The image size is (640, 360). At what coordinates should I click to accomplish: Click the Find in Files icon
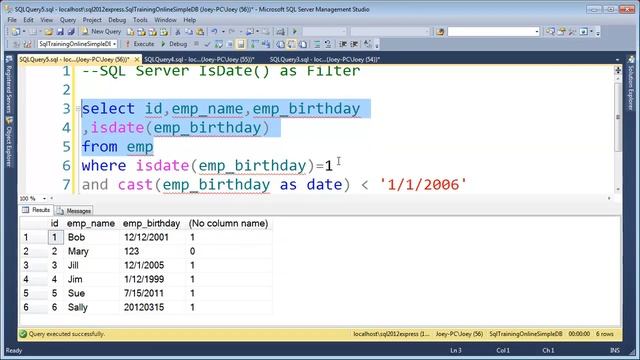[x=440, y=31]
